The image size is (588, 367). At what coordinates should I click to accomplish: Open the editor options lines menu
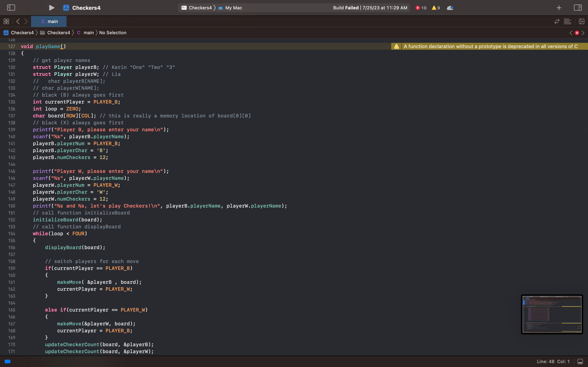pos(567,21)
